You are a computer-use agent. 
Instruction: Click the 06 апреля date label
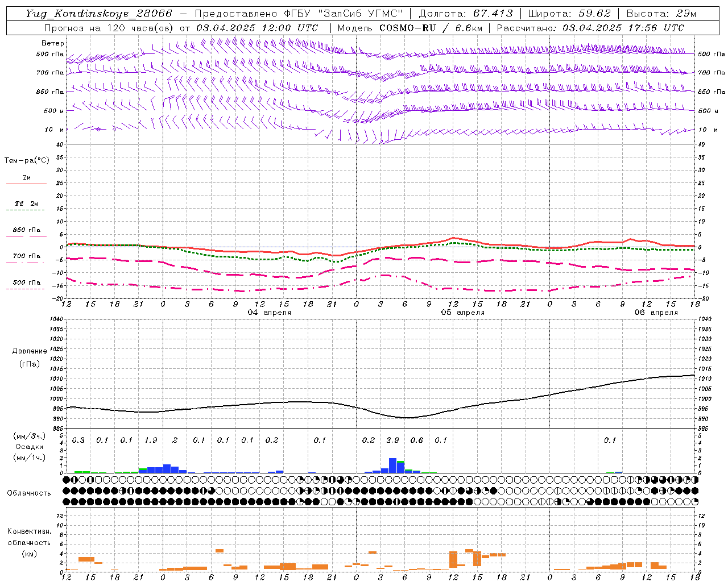(x=656, y=313)
